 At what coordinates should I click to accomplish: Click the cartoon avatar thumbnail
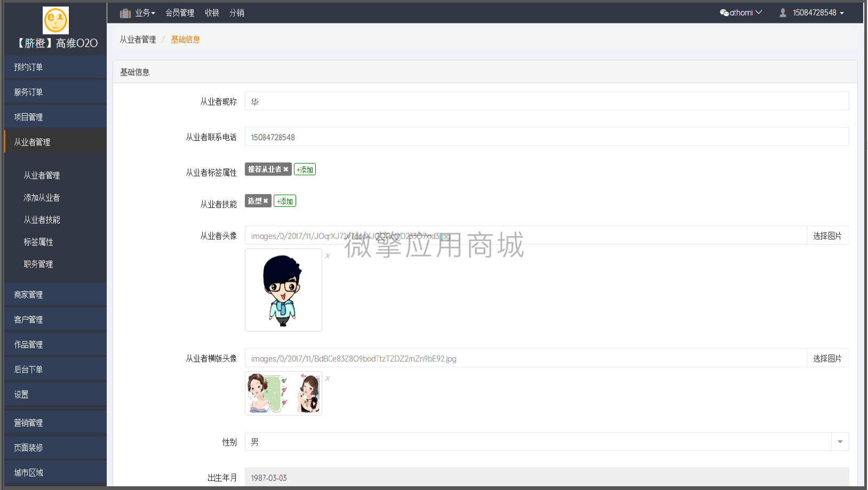[x=283, y=290]
